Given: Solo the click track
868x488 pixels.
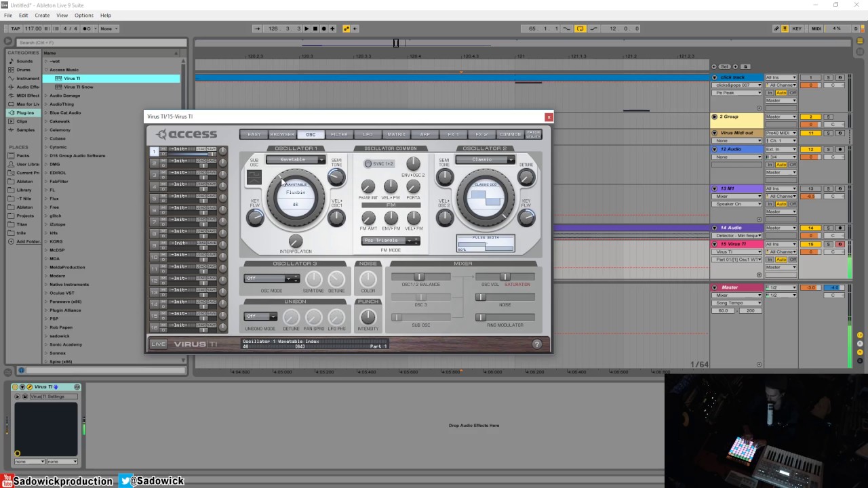Looking at the screenshot, I should click(829, 77).
